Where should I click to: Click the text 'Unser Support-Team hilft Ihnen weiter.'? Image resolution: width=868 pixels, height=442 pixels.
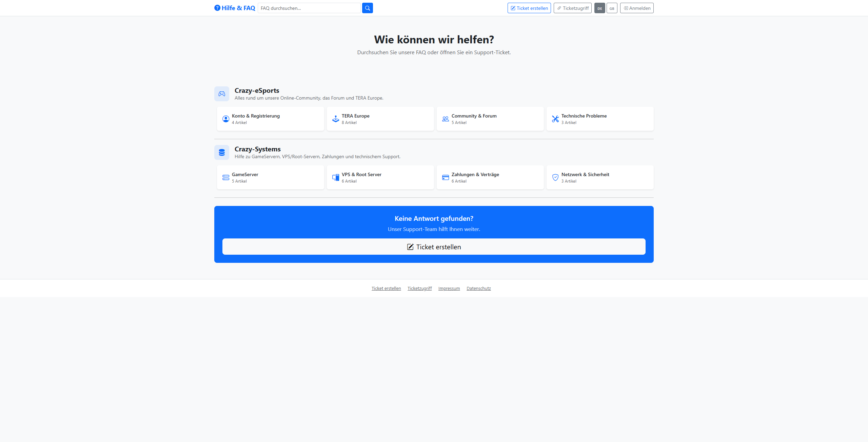[434, 229]
